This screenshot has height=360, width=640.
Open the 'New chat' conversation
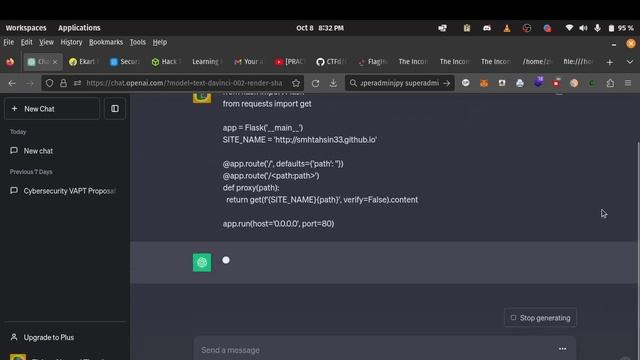click(38, 151)
